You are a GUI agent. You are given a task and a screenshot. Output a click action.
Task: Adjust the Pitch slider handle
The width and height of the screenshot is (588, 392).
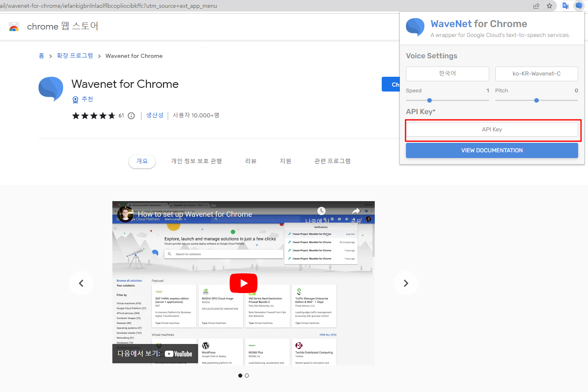click(x=536, y=100)
